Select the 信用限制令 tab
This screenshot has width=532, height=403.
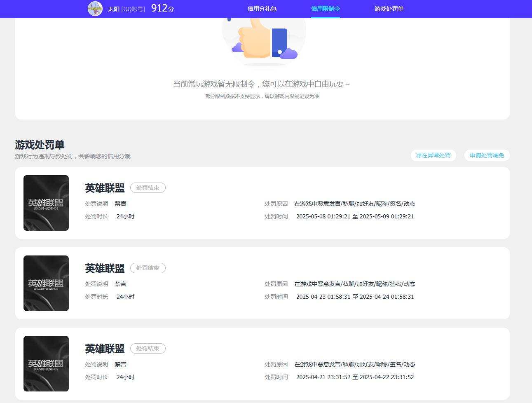click(x=326, y=9)
